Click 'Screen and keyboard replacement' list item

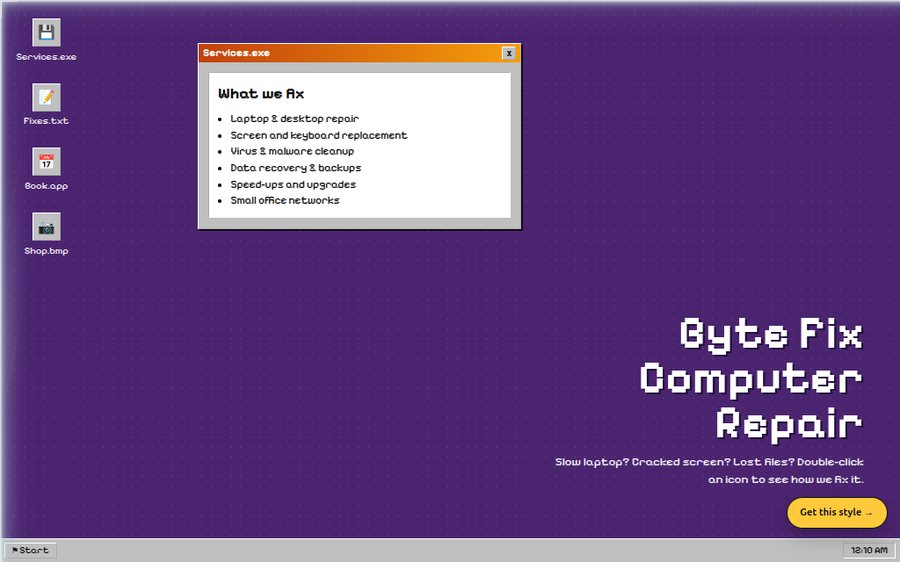[x=319, y=135]
